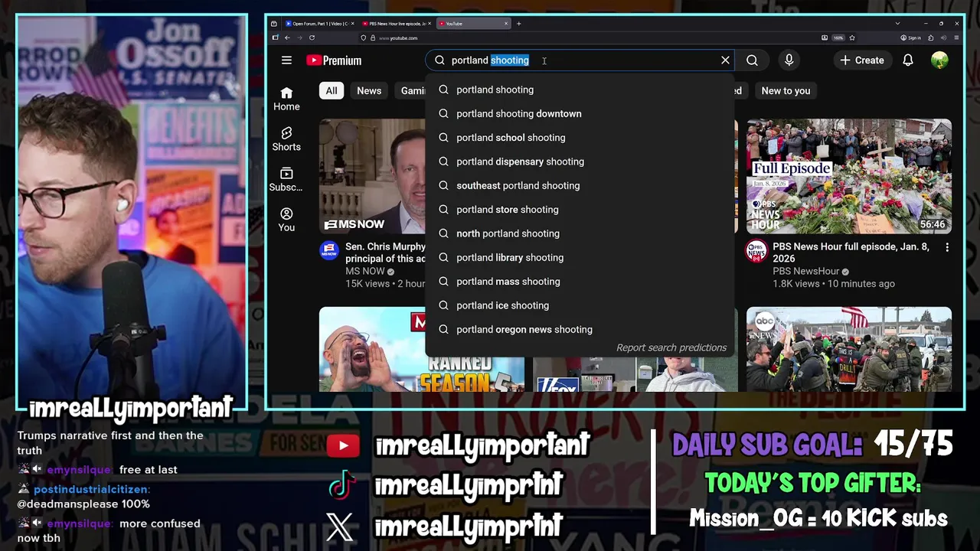Image resolution: width=980 pixels, height=551 pixels.
Task: Choose suggestion "portland shooting downtown"
Action: pos(580,114)
